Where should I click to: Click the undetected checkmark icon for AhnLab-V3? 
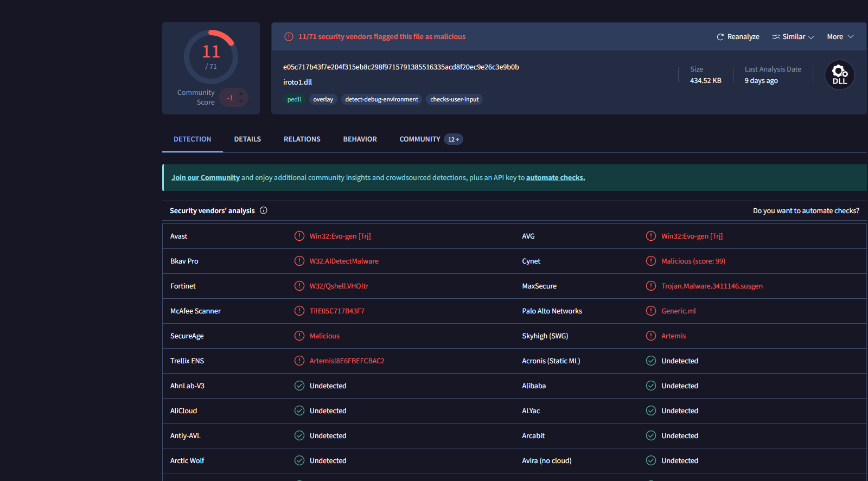tap(299, 386)
